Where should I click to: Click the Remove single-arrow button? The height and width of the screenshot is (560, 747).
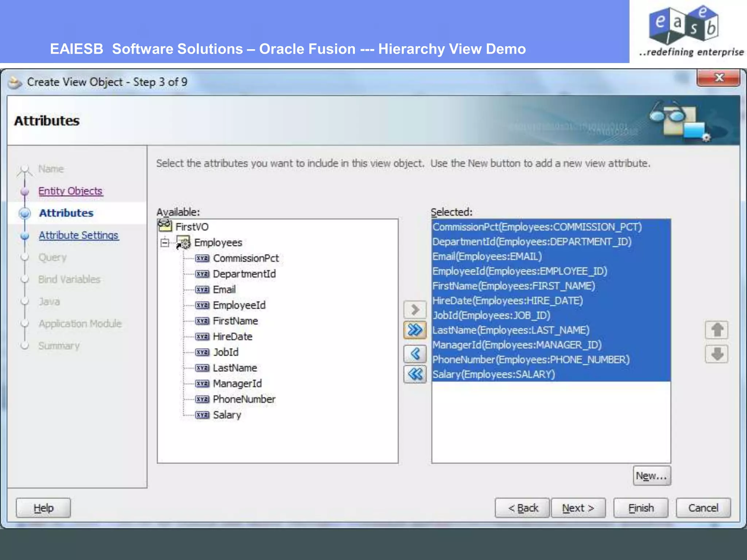(415, 354)
